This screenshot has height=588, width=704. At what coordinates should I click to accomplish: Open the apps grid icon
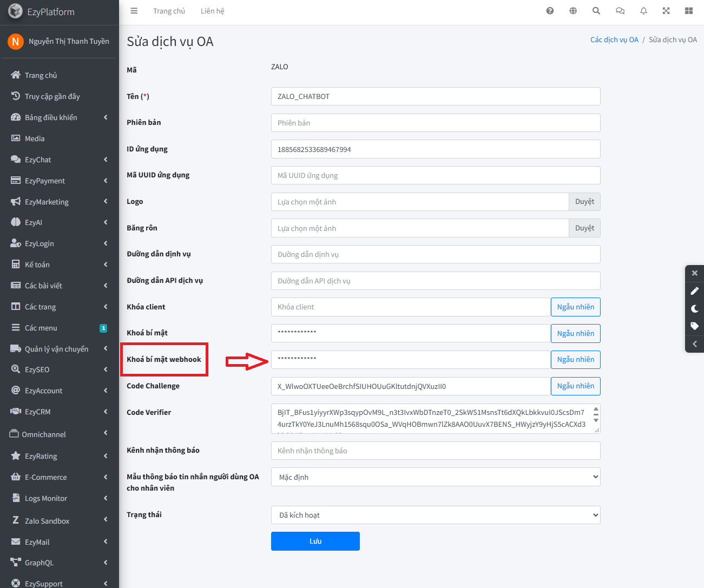pyautogui.click(x=689, y=11)
